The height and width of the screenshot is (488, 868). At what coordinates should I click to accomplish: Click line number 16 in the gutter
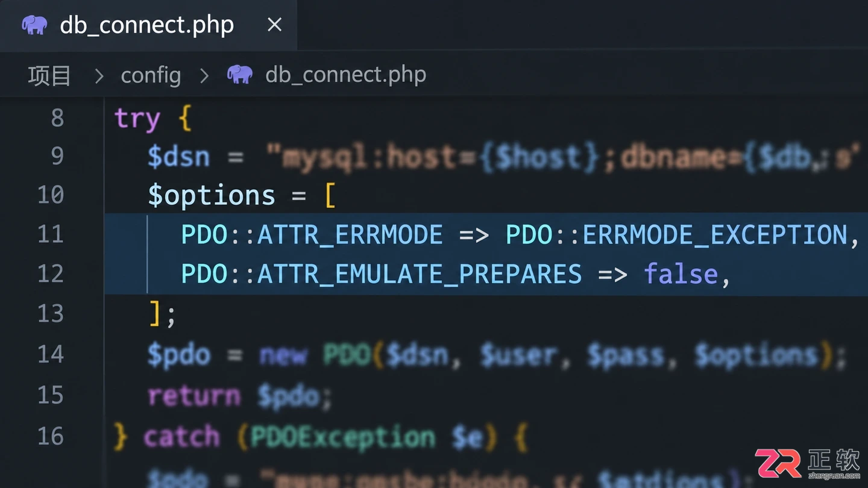[51, 436]
